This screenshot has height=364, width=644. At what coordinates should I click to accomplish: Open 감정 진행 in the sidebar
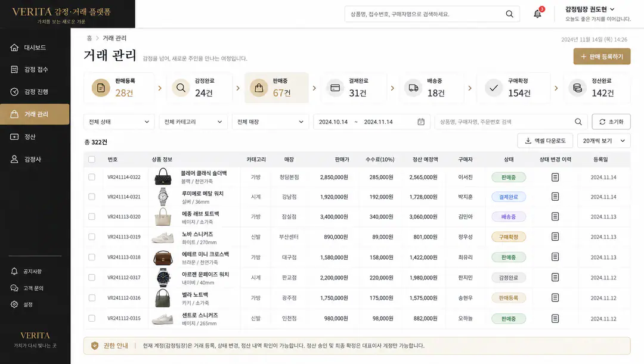click(35, 92)
